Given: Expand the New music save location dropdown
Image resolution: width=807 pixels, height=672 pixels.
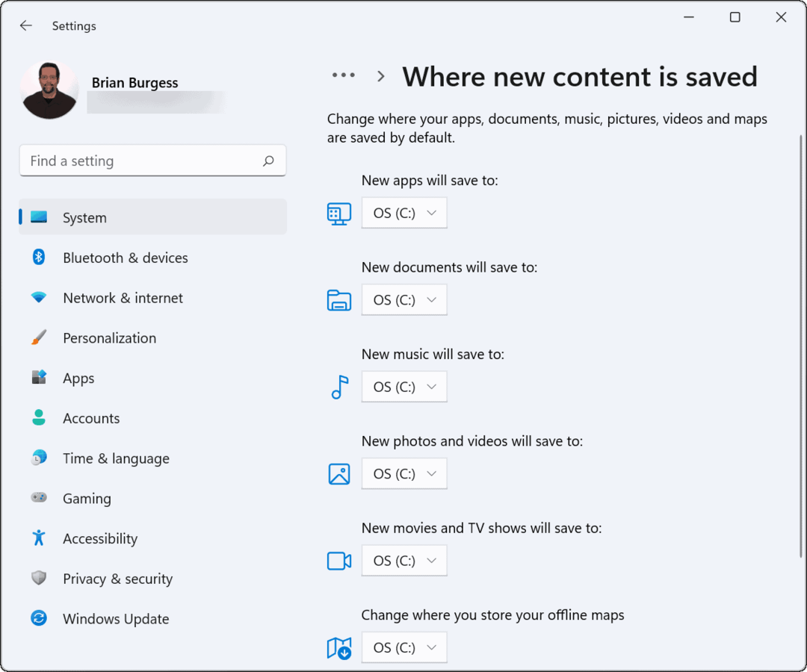Looking at the screenshot, I should tap(404, 387).
